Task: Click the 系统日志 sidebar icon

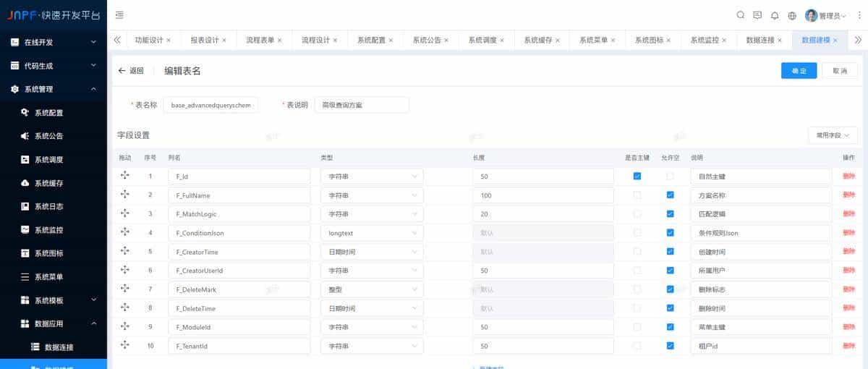Action: click(x=25, y=206)
